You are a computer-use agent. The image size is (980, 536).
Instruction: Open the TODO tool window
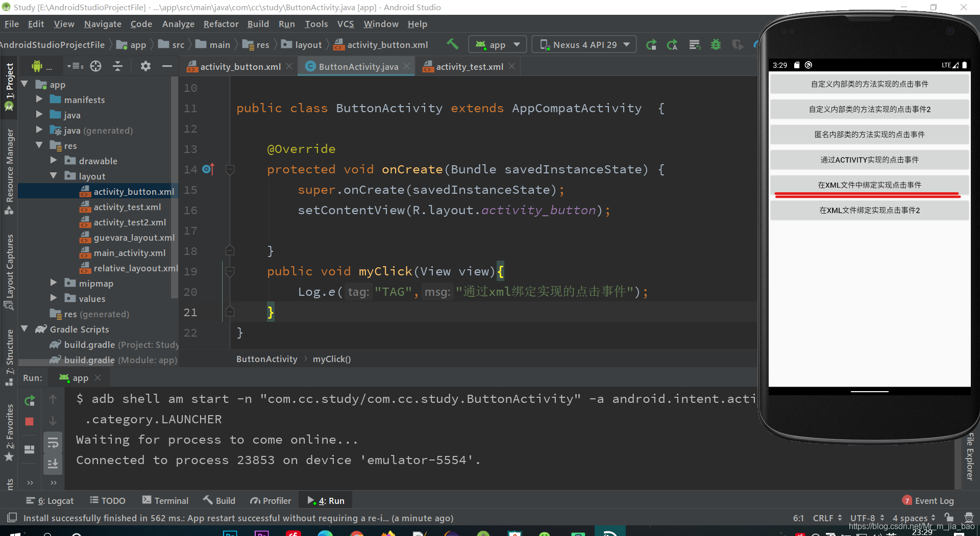pyautogui.click(x=108, y=501)
